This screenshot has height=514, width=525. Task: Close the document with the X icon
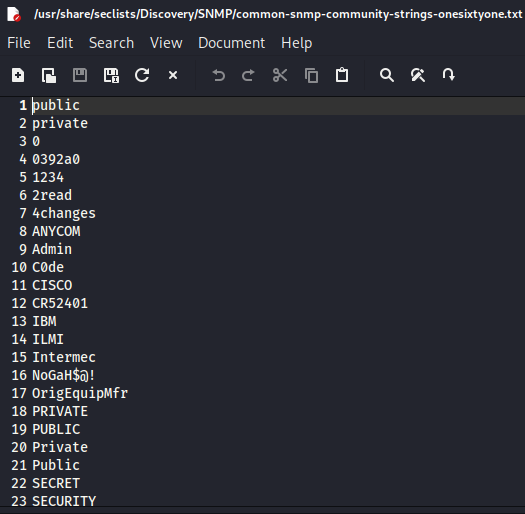tap(173, 75)
